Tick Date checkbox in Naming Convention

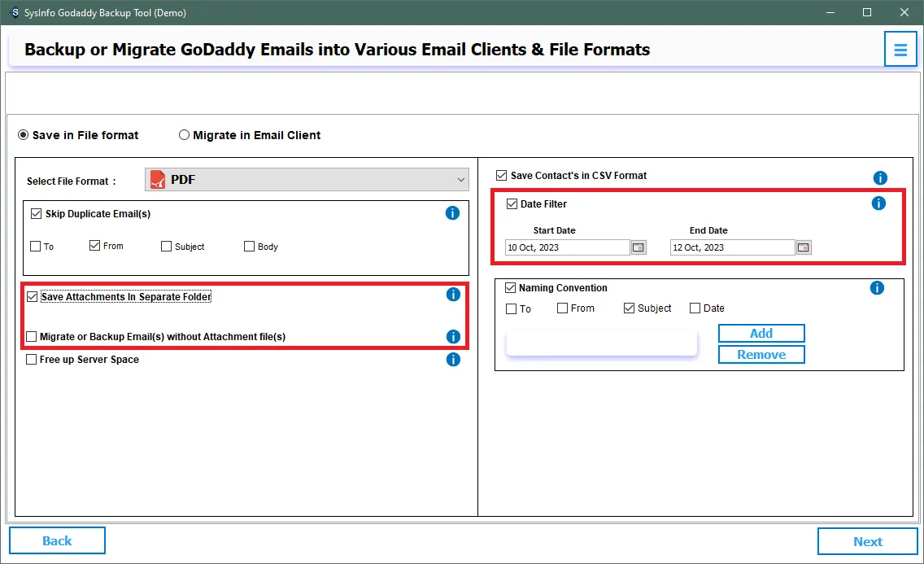[695, 308]
